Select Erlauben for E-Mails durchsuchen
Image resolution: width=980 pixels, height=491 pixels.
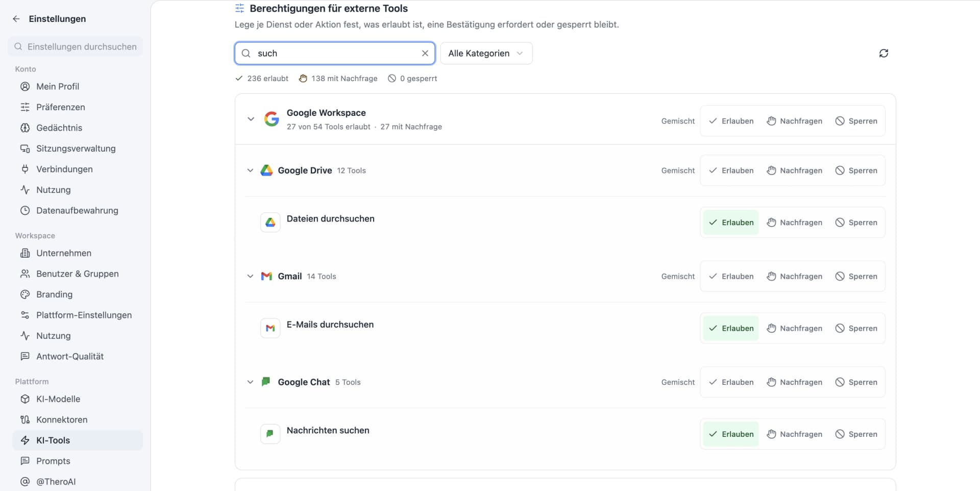click(x=731, y=328)
